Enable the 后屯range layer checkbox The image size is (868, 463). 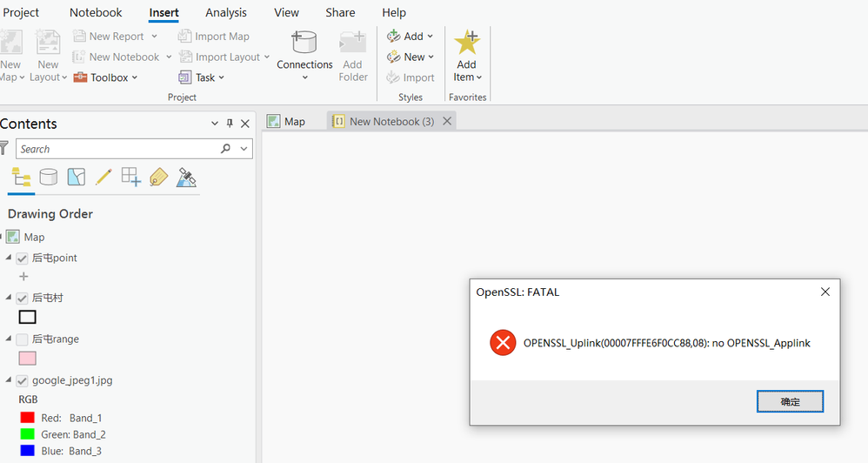pyautogui.click(x=22, y=339)
